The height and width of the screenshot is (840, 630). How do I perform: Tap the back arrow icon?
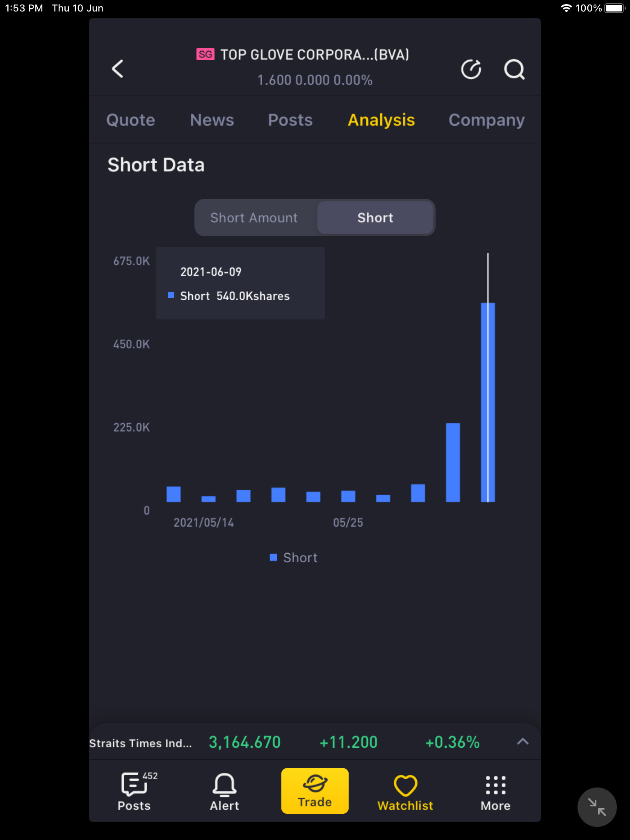(x=118, y=68)
